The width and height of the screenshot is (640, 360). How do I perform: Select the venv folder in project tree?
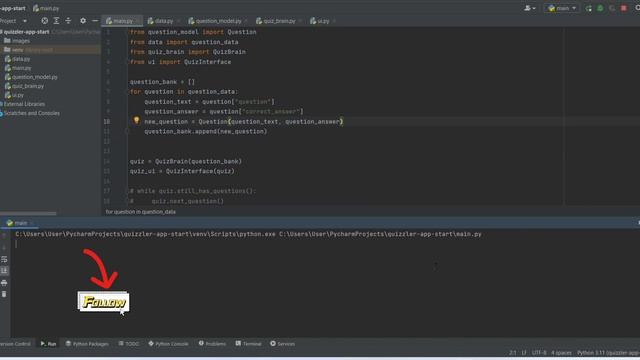[x=50, y=50]
